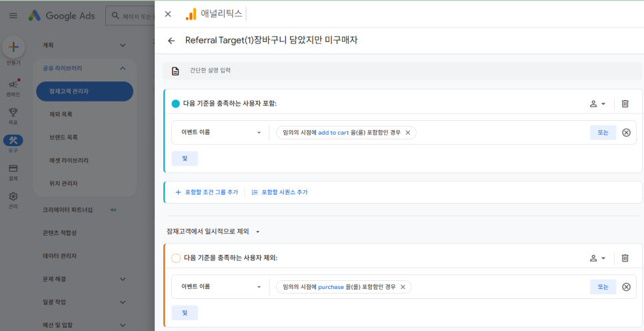Viewport: 644px width, 331px height.
Task: Click the orange exclude group indicator circle
Action: point(176,258)
